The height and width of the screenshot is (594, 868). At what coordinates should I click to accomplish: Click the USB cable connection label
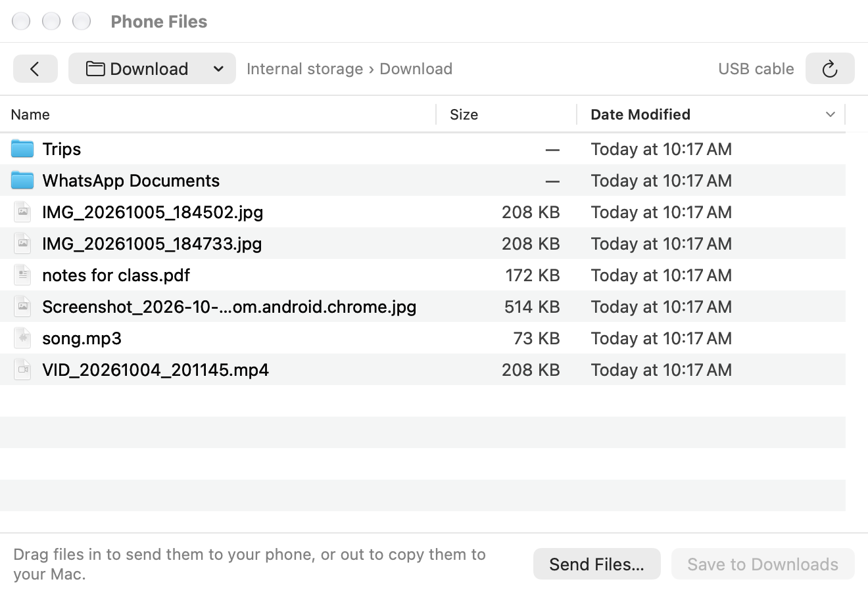756,68
